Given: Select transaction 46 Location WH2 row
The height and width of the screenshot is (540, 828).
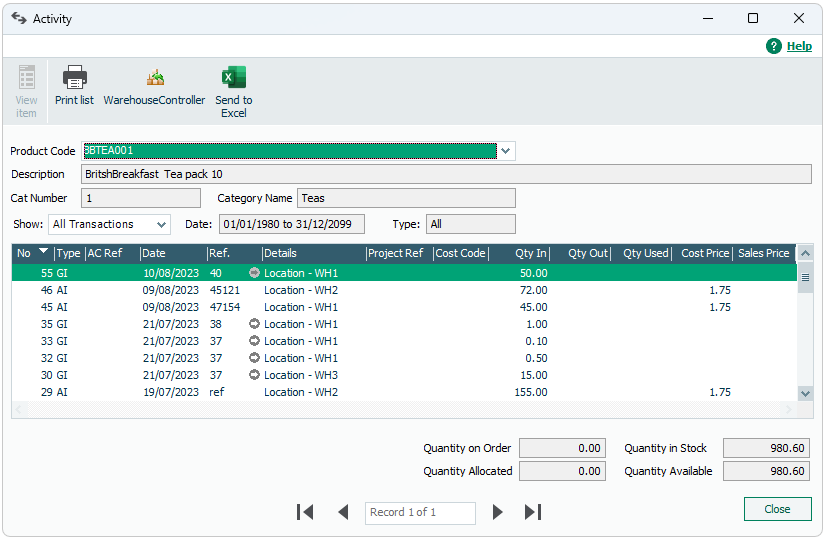Looking at the screenshot, I should (x=300, y=290).
